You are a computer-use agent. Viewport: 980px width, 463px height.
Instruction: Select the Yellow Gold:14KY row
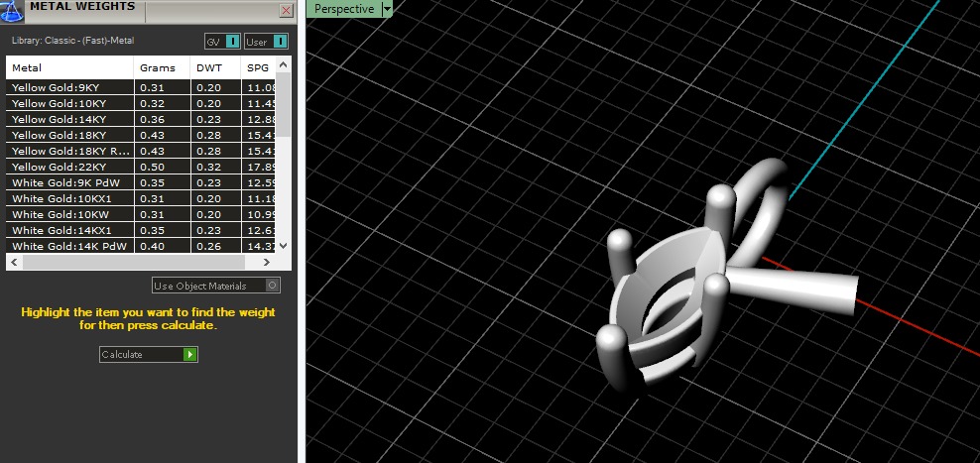pyautogui.click(x=141, y=119)
